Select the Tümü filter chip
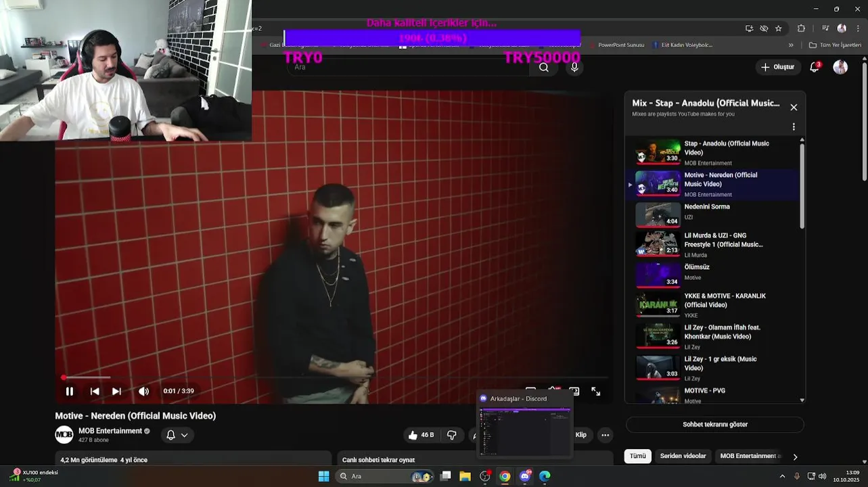Screen dimensions: 868x487 point(638,456)
